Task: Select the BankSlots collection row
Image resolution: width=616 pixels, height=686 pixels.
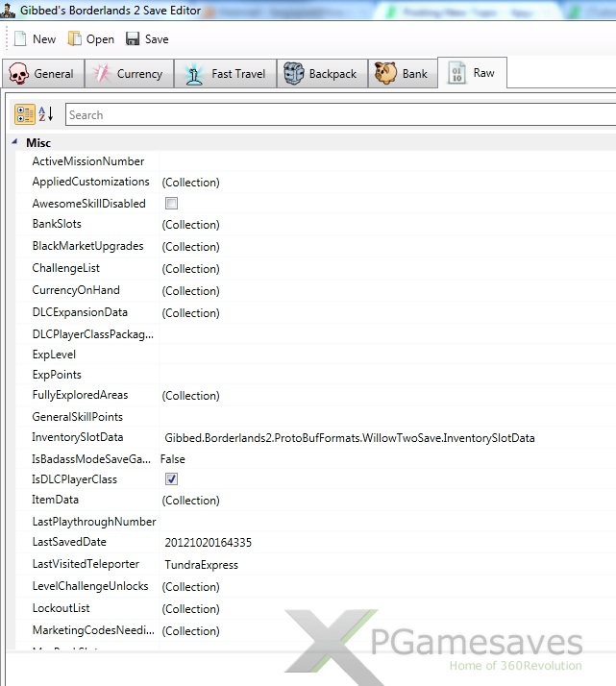Action: (x=57, y=224)
